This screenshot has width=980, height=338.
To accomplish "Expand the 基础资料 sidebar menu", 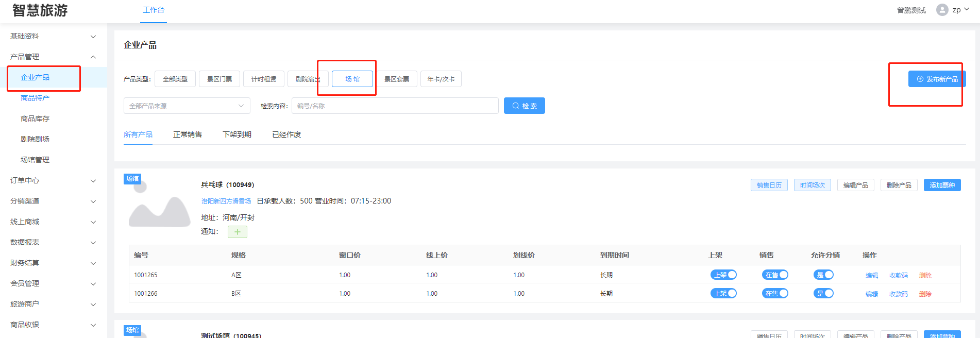I will coord(52,36).
